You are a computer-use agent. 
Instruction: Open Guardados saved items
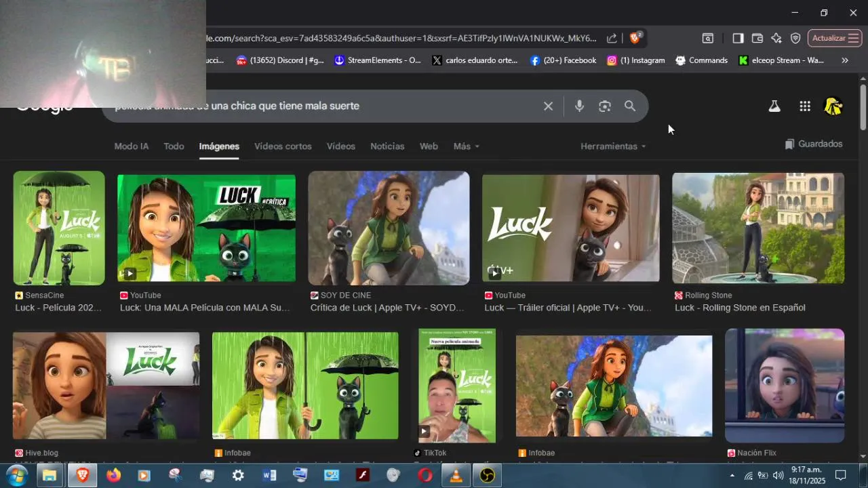[814, 144]
